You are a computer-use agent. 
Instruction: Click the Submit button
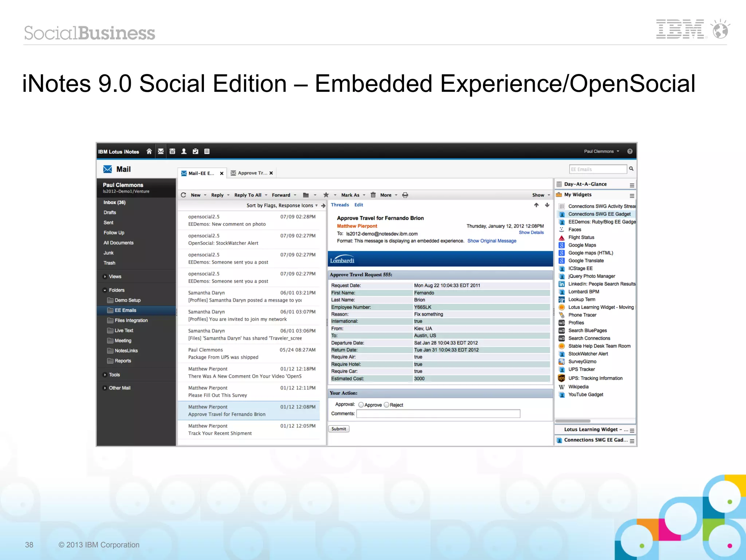[x=339, y=429]
